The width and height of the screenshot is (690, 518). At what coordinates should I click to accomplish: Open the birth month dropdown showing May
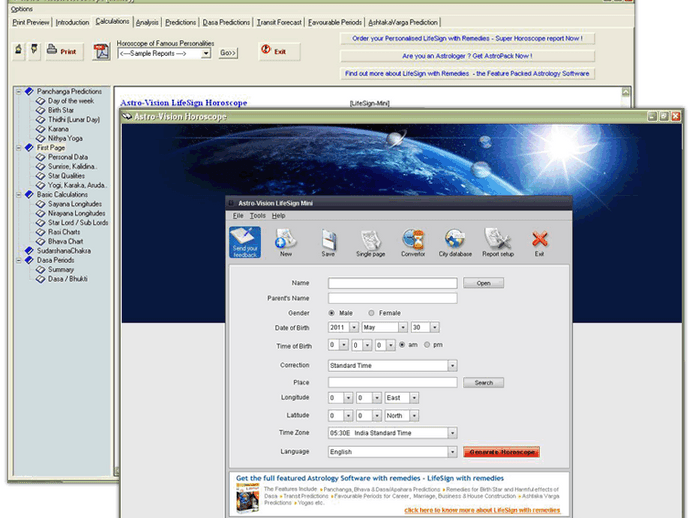click(403, 327)
